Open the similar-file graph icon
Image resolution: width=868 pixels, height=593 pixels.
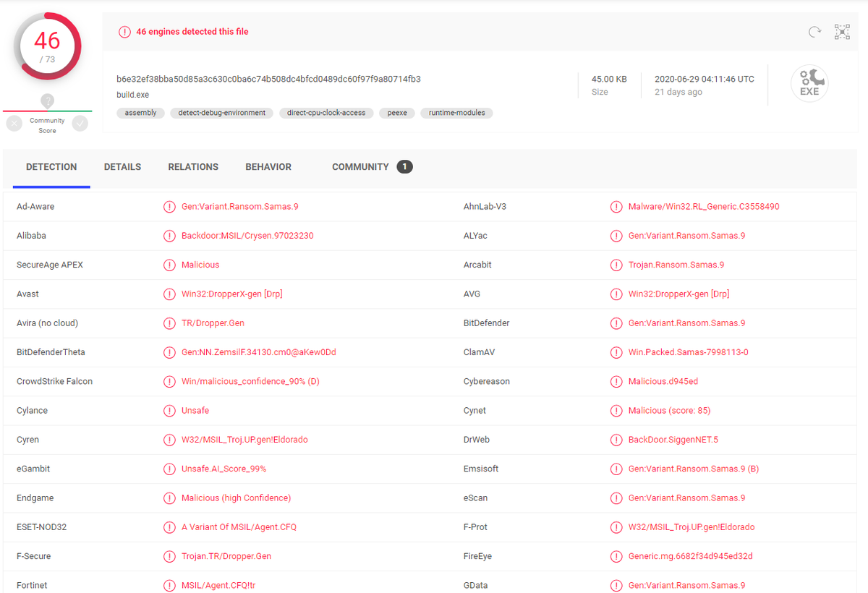pos(842,32)
